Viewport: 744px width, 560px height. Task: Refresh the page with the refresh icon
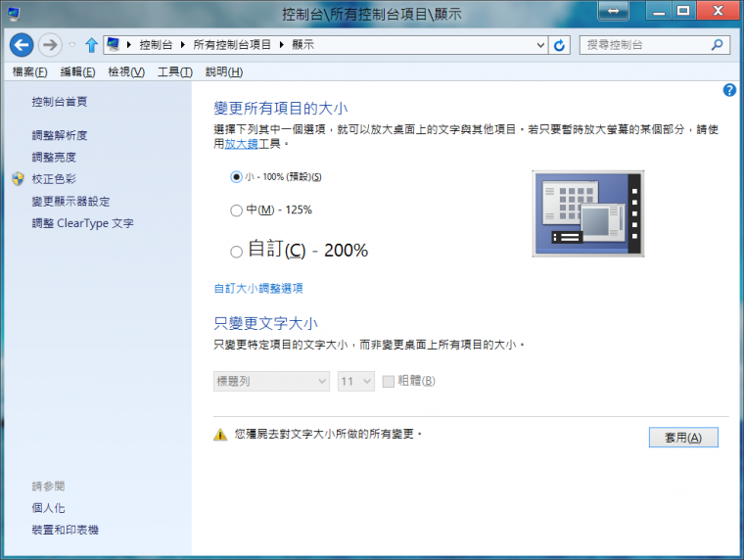559,45
